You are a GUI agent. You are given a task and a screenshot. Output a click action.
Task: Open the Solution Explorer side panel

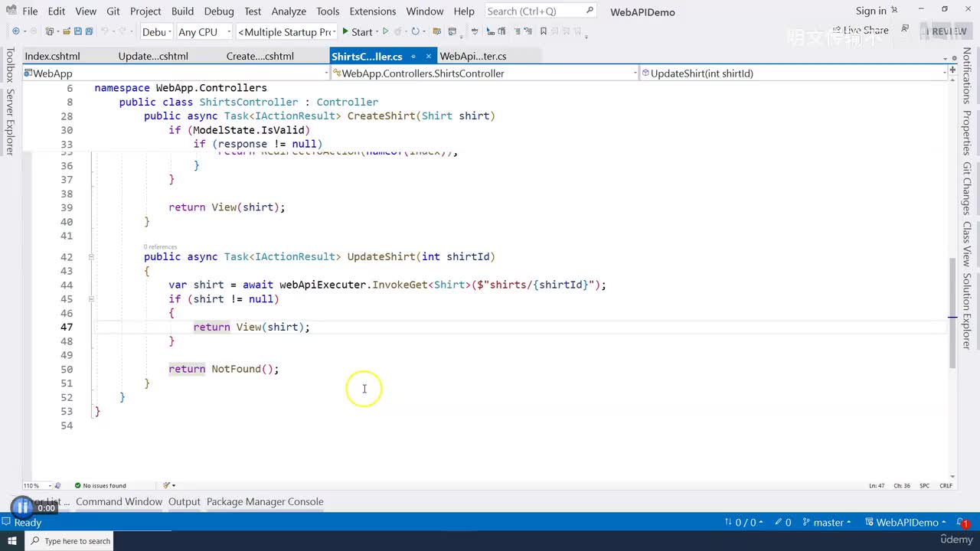(x=967, y=311)
